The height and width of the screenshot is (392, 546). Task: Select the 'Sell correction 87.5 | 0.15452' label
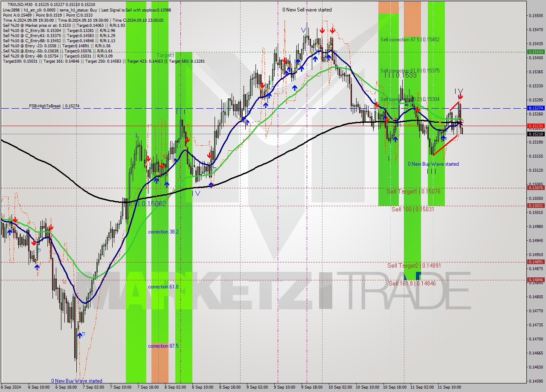pos(410,40)
